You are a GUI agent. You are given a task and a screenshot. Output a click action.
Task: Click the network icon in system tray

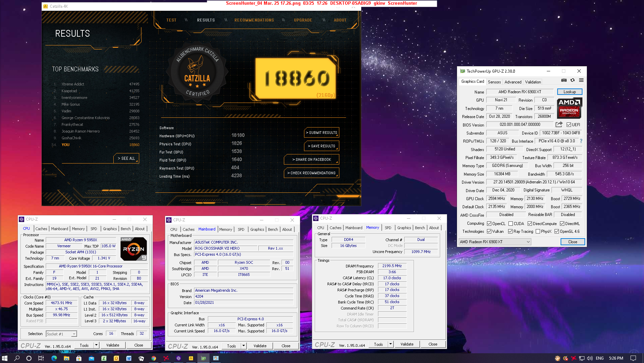click(x=581, y=358)
